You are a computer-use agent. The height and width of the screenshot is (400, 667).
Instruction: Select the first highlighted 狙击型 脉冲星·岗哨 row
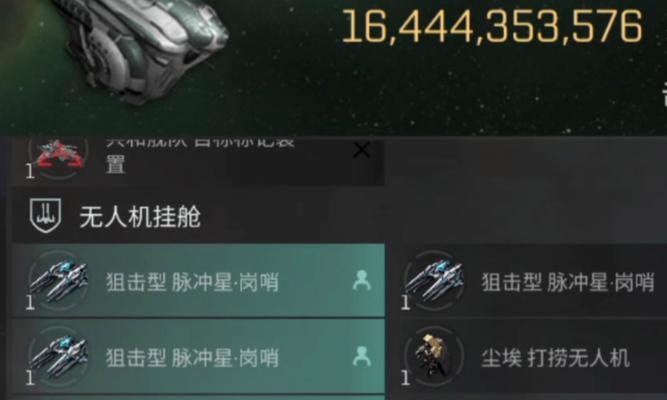[198, 280]
